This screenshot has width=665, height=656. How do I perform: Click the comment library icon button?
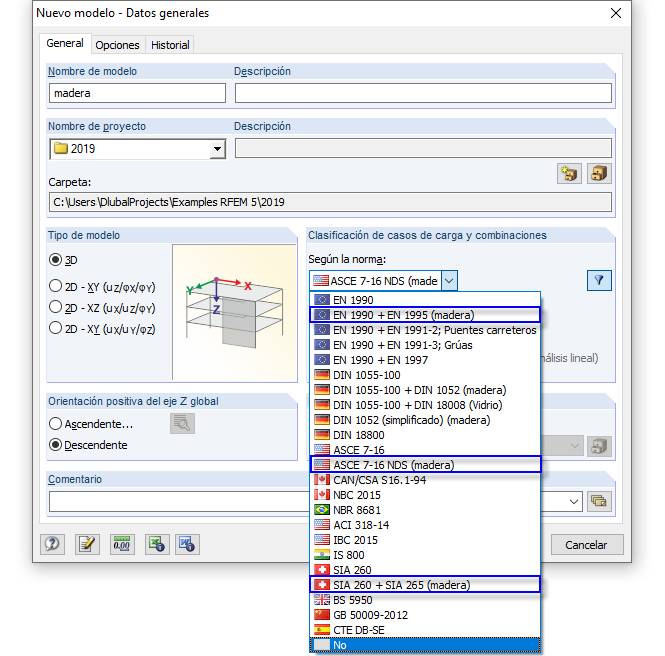[x=599, y=501]
